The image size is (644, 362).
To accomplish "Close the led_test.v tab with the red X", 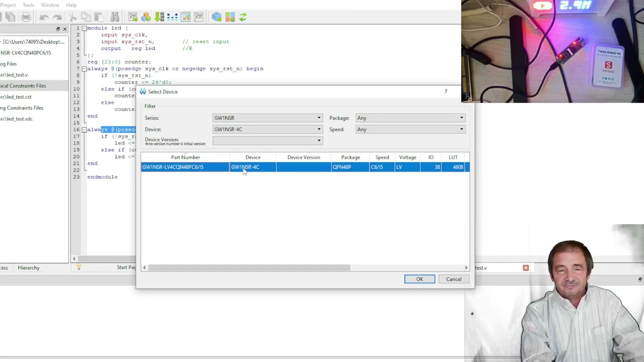I will (x=526, y=267).
